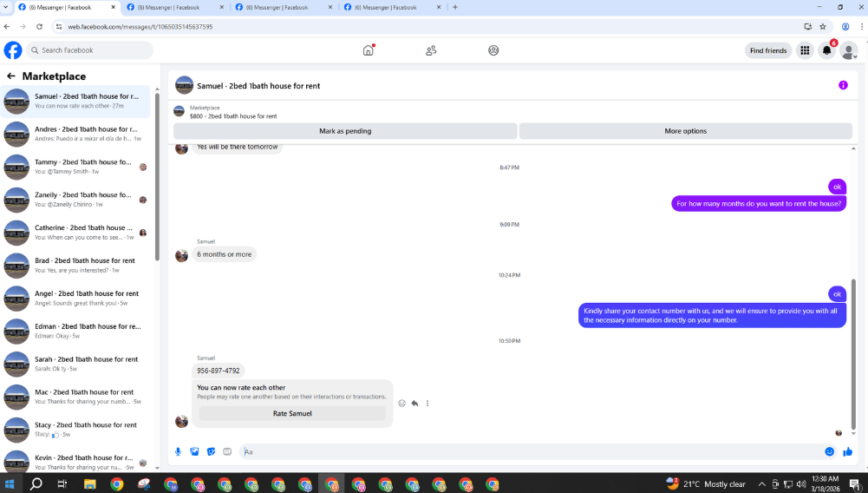Open a new browser tab

[x=455, y=7]
